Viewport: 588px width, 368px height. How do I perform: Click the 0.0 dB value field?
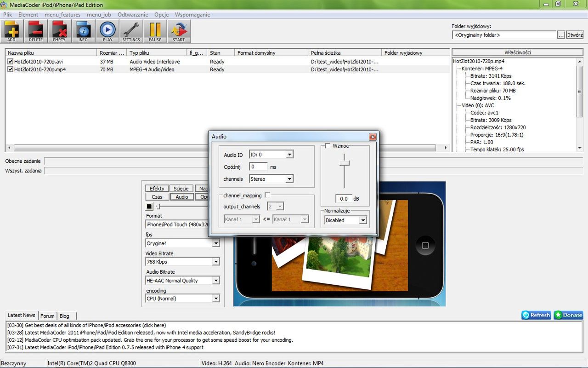click(344, 199)
